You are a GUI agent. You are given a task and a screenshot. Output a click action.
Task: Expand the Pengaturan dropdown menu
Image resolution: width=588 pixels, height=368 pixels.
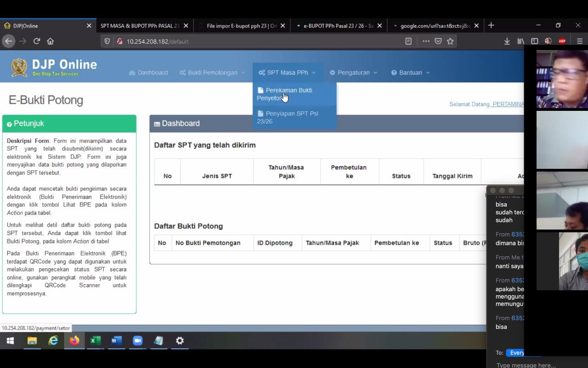[x=353, y=73]
